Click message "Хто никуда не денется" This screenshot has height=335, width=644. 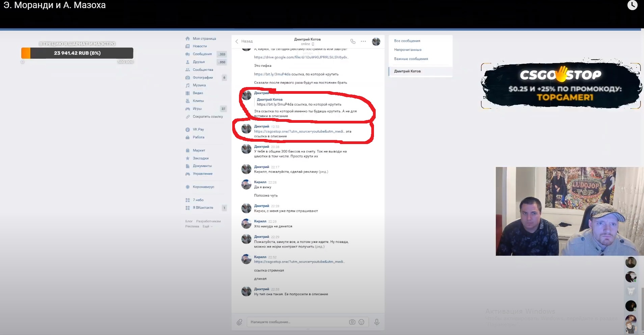(x=273, y=226)
